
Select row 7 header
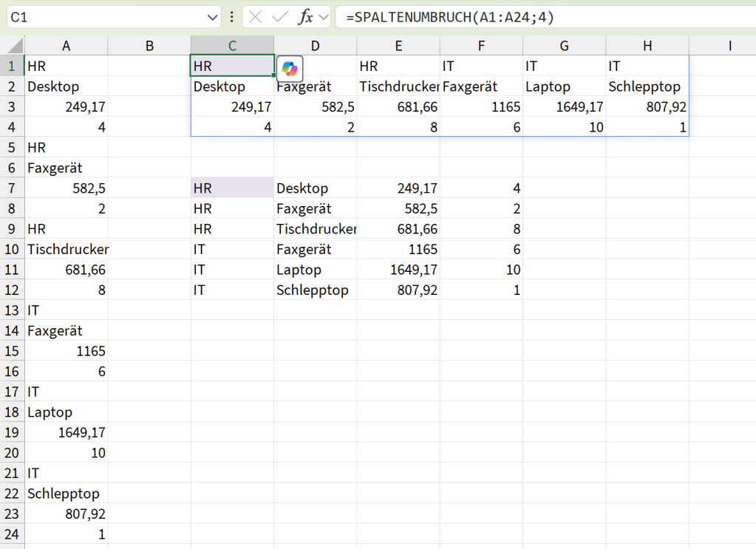click(13, 188)
